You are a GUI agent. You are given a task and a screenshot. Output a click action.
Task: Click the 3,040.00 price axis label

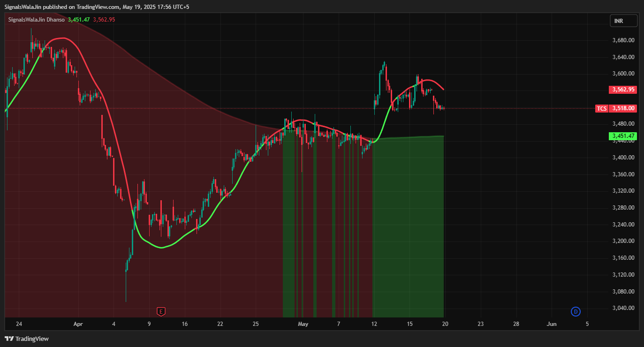(x=623, y=308)
